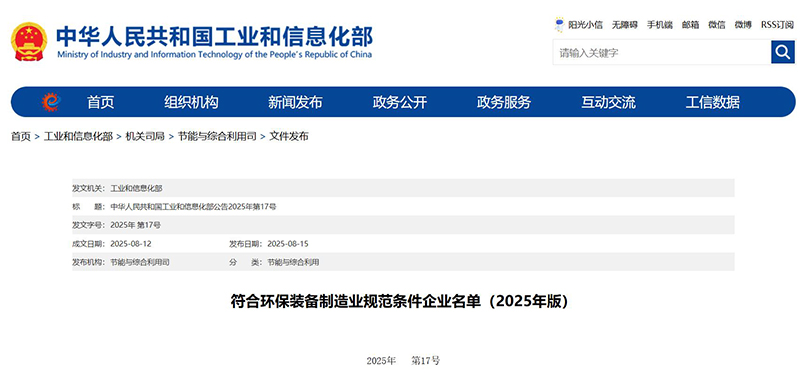Click 工业和信息化部 breadcrumb link
This screenshot has height=380, width=800.
point(78,136)
